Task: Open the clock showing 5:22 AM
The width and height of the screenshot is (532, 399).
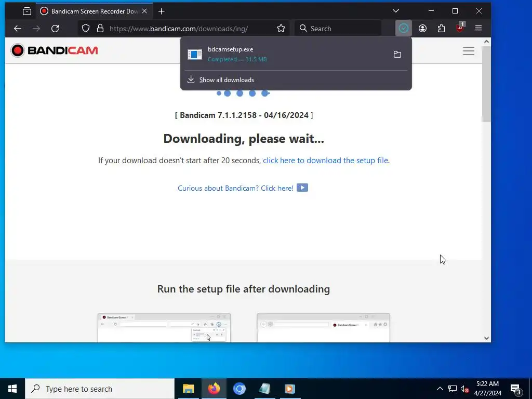Action: pyautogui.click(x=487, y=389)
